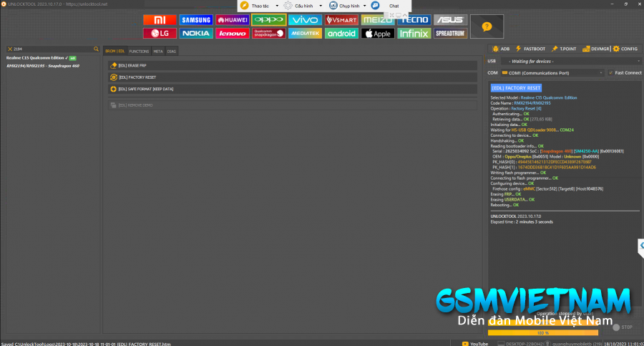Select the Meizu brand logo

377,20
